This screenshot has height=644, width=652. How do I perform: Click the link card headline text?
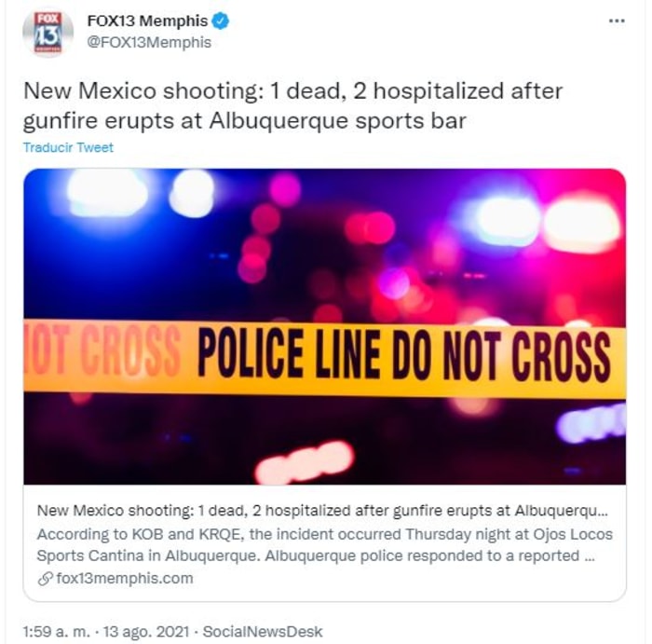(322, 511)
